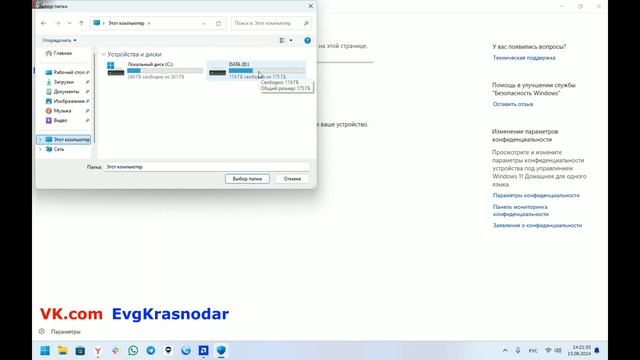Cancel dialog with 'Отмена' button
The width and height of the screenshot is (640, 360).
point(292,179)
